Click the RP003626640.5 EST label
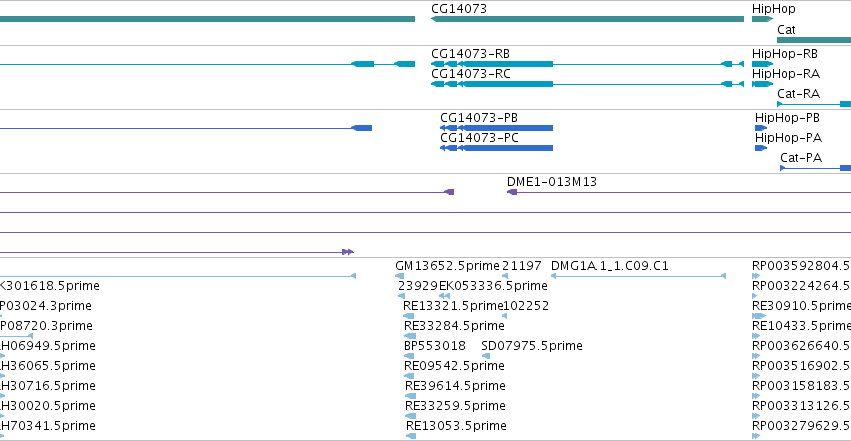Image resolution: width=851 pixels, height=441 pixels. tap(801, 346)
